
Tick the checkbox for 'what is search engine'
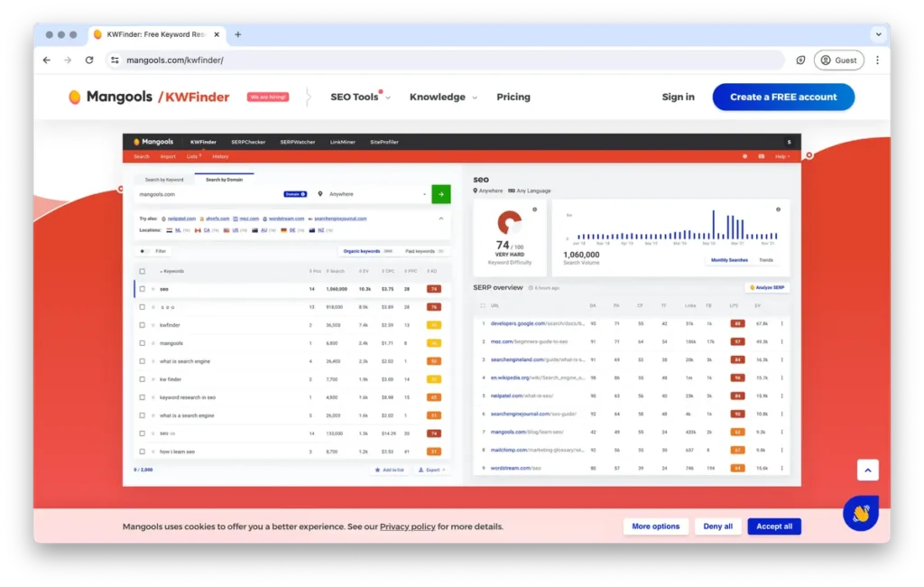pos(142,361)
